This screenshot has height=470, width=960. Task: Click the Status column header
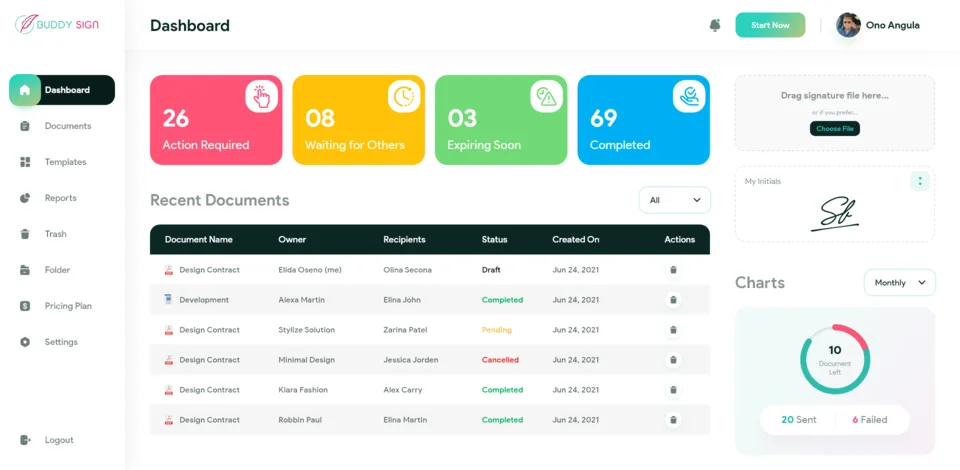[494, 239]
